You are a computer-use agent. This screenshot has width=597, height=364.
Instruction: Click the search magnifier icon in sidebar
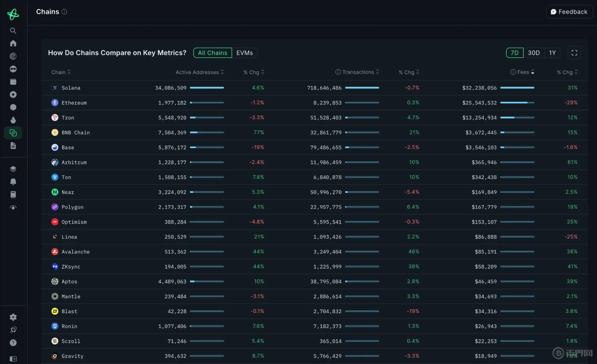click(x=13, y=30)
